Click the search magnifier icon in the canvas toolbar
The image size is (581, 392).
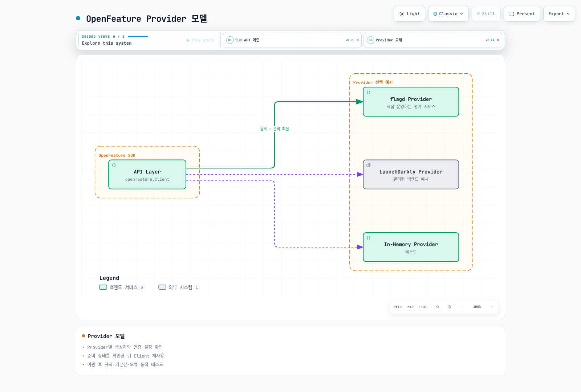tap(438, 307)
